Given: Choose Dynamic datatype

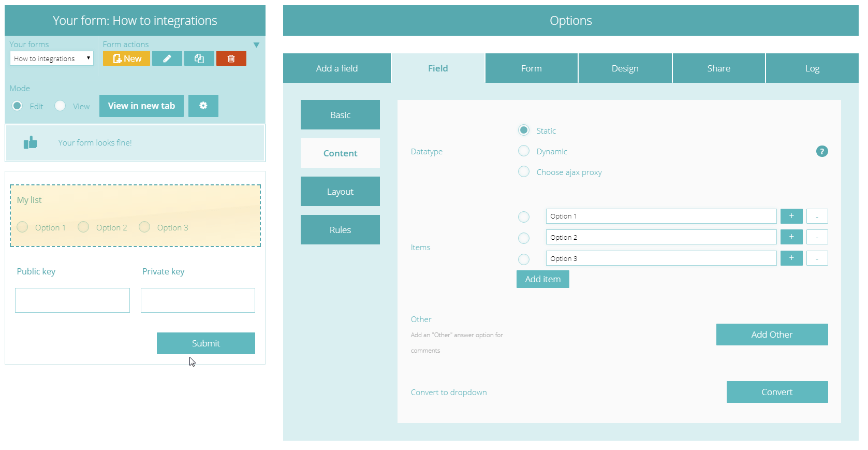Looking at the screenshot, I should pos(524,151).
